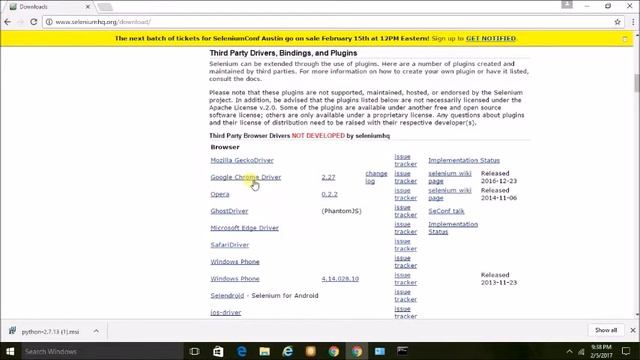Open the Opera driver link
Viewport: 640px width, 360px height.
click(220, 194)
